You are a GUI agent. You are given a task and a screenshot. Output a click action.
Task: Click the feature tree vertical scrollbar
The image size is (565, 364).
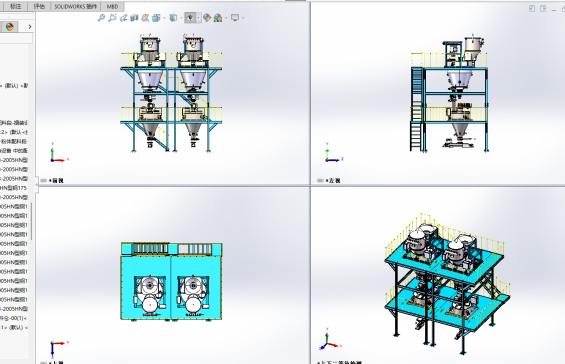click(32, 221)
